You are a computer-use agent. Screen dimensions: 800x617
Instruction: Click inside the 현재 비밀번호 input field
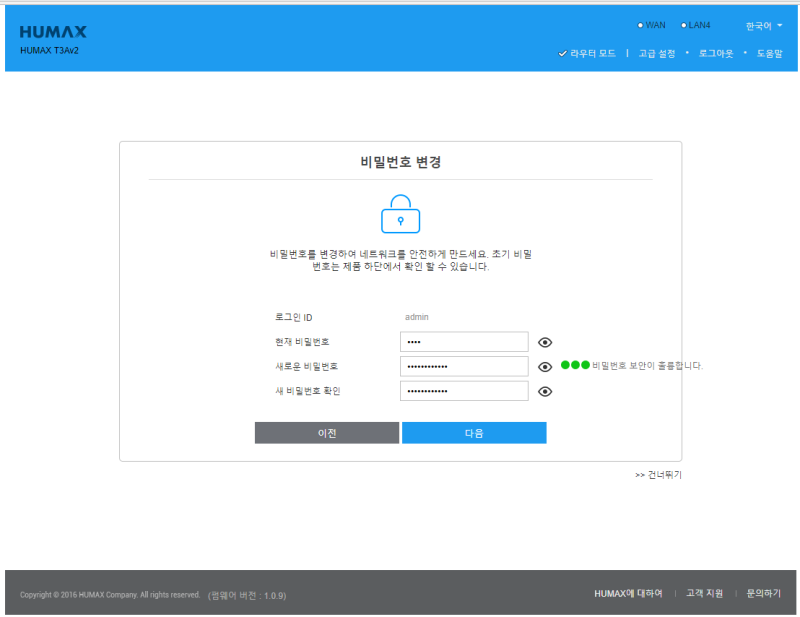click(x=464, y=342)
